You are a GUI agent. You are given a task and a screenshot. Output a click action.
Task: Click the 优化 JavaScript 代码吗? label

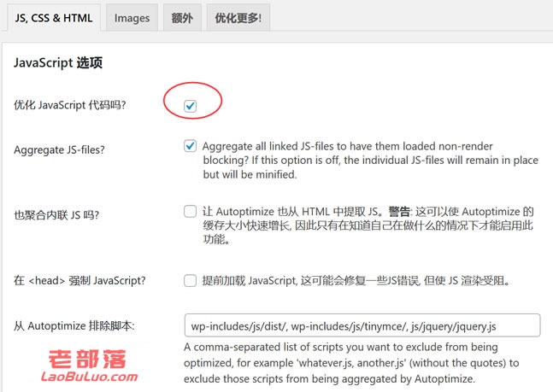(70, 105)
